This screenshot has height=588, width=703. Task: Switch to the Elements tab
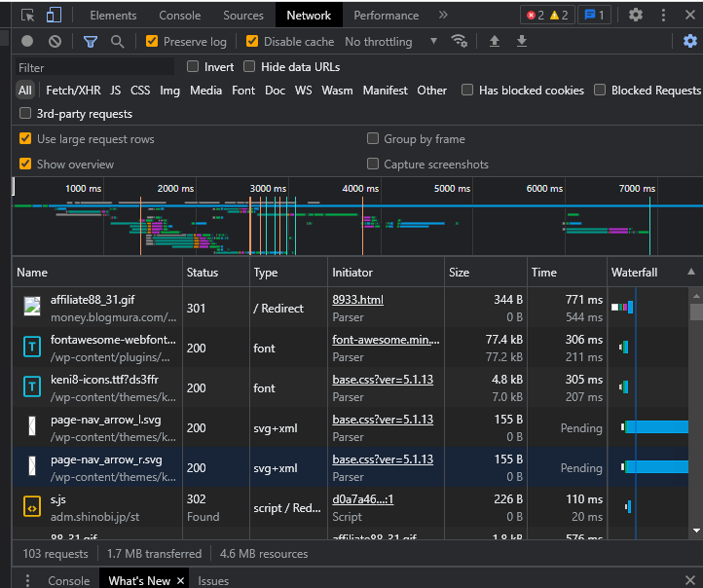(x=113, y=16)
